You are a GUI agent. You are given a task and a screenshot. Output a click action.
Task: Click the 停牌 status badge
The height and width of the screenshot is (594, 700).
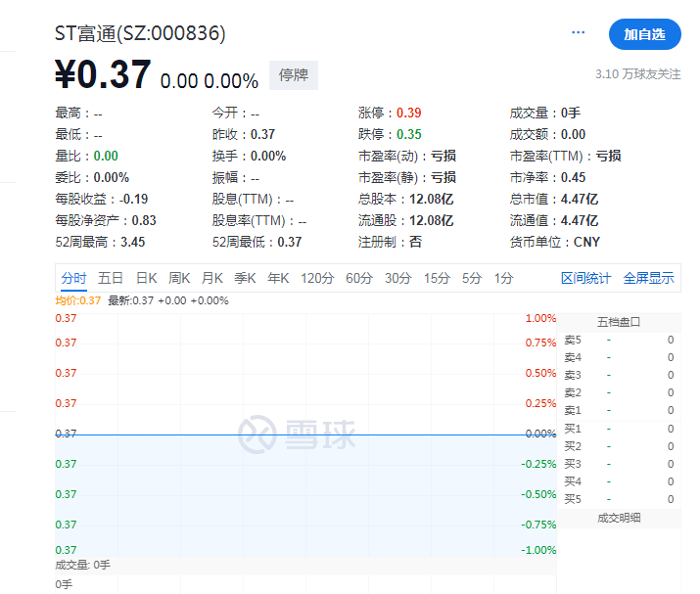[x=294, y=75]
